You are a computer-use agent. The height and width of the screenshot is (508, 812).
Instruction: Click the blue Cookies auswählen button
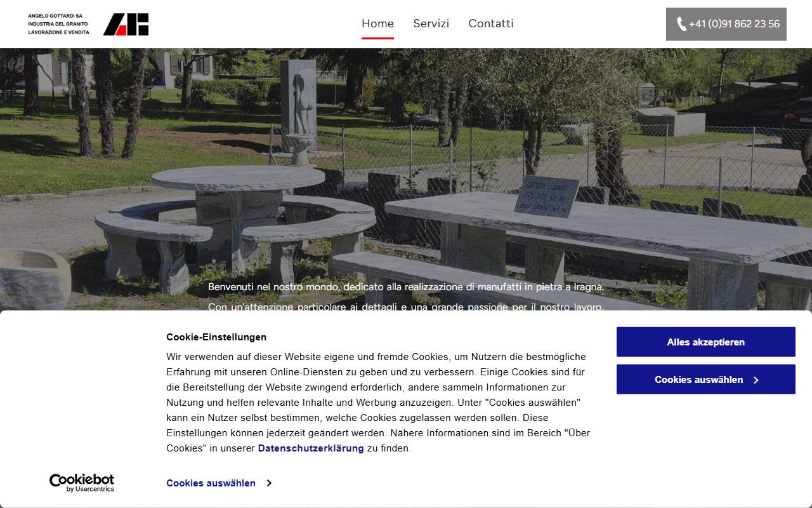click(706, 379)
